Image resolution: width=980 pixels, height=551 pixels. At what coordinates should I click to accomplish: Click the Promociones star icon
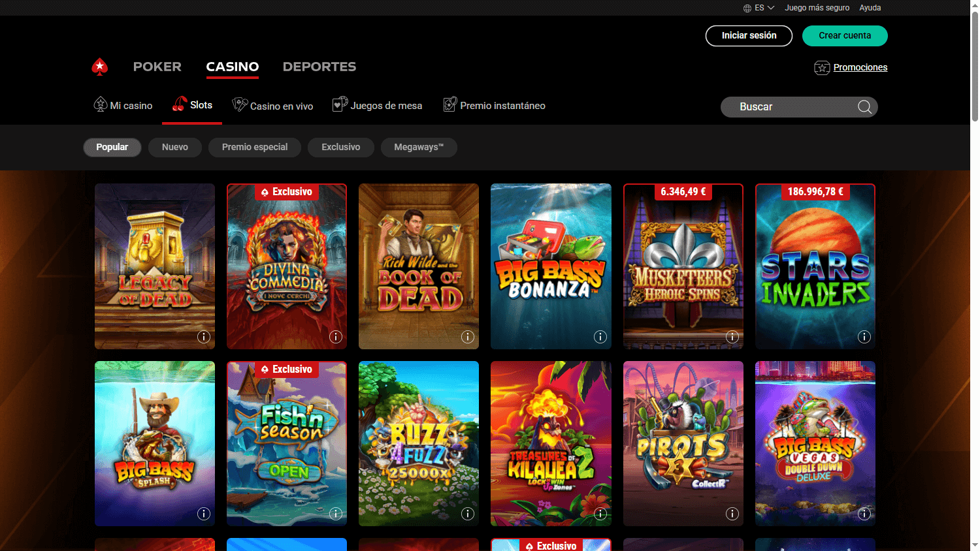tap(822, 67)
